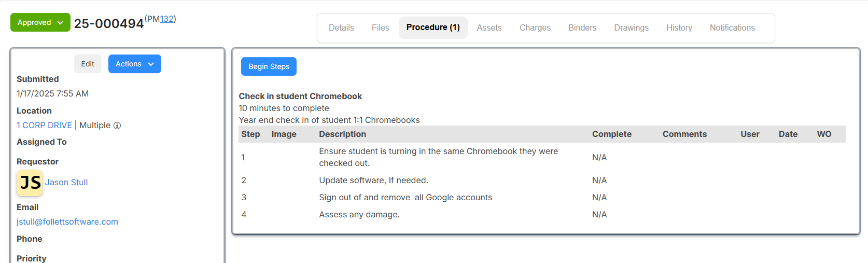
Task: Select step 1 row in procedure table
Action: [x=542, y=157]
